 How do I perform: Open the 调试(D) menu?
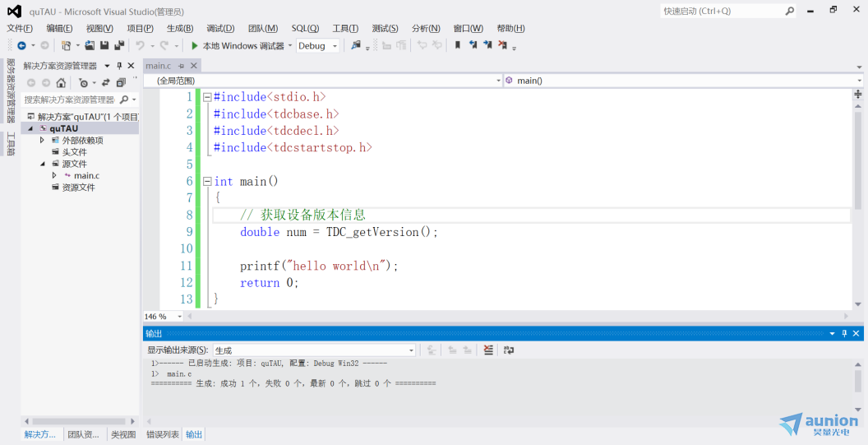pyautogui.click(x=220, y=28)
